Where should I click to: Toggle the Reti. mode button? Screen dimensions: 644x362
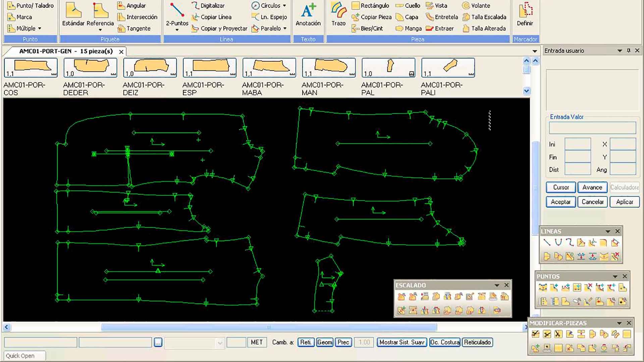[306, 342]
